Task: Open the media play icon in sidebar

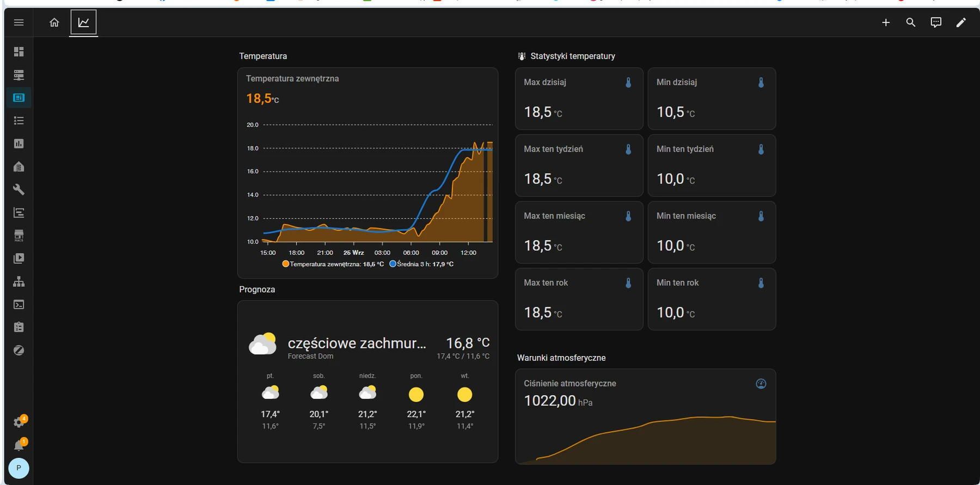Action: pos(19,259)
